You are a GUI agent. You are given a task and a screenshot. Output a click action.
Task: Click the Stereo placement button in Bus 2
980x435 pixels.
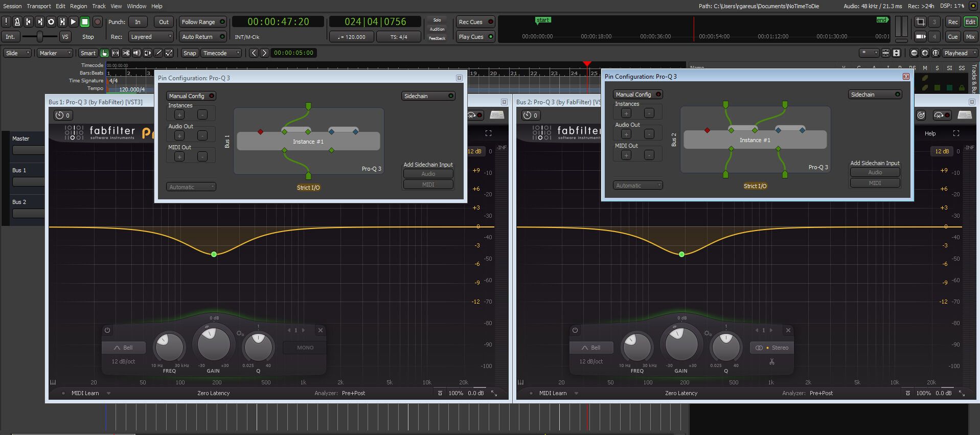pos(772,348)
